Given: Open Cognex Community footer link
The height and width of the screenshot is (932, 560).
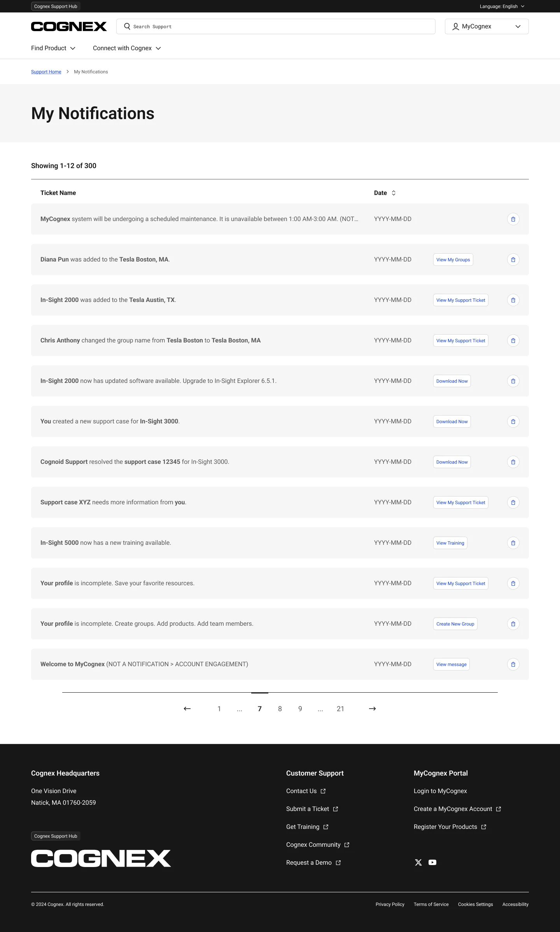Looking at the screenshot, I should pyautogui.click(x=318, y=845).
